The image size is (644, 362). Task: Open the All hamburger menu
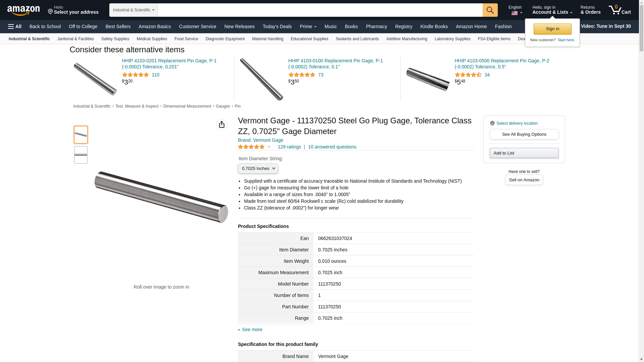click(x=15, y=26)
